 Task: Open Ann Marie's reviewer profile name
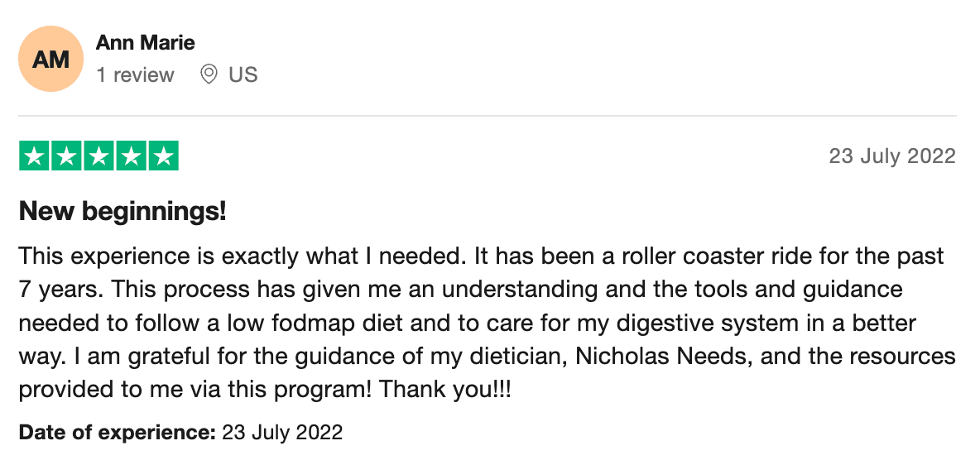(x=145, y=42)
